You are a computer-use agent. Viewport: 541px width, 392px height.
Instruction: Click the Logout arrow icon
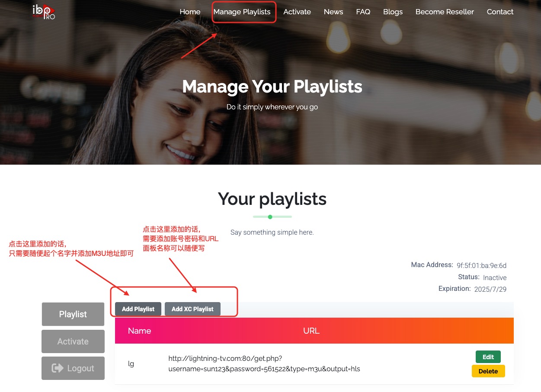click(58, 368)
